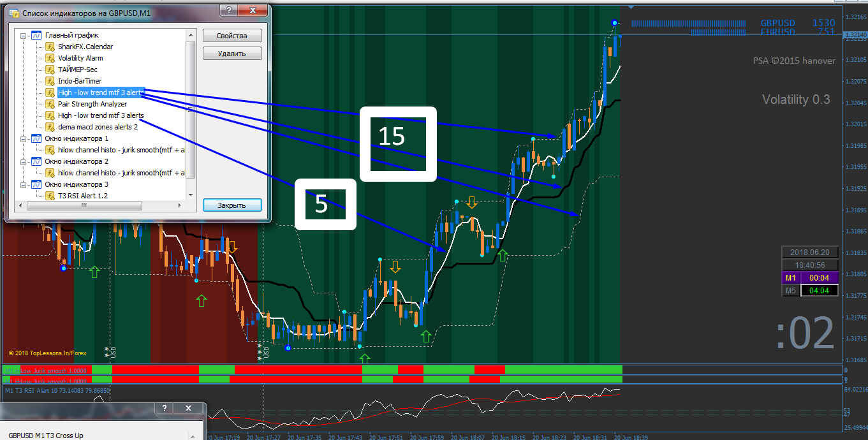Screen dimensions: 868x440
Task: Click the GBPUSD M1 T3 Cross Up alert text
Action: 46,436
